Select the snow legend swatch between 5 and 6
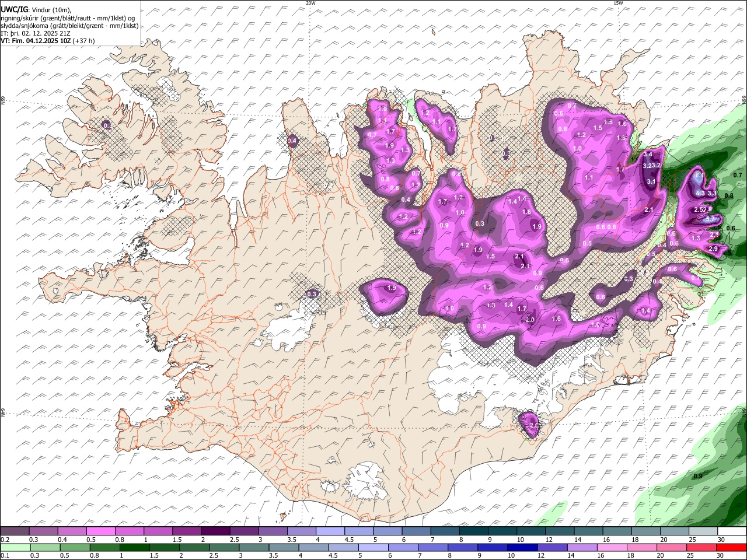 coord(388,531)
